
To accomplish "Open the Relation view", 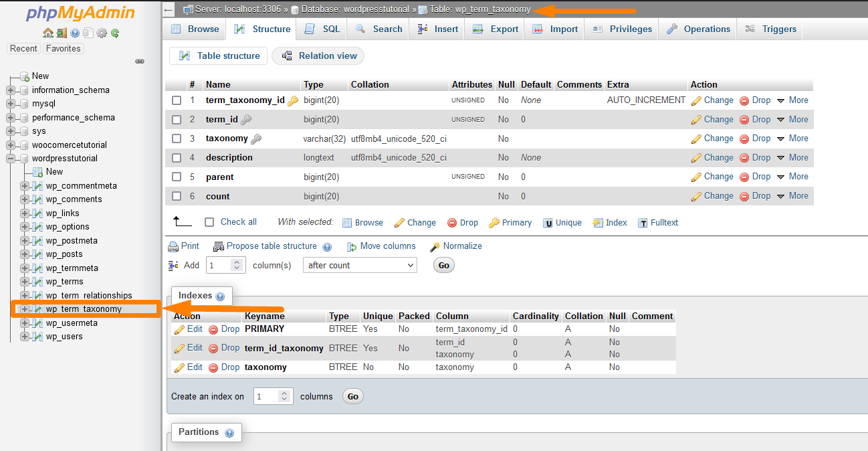I will tap(318, 56).
